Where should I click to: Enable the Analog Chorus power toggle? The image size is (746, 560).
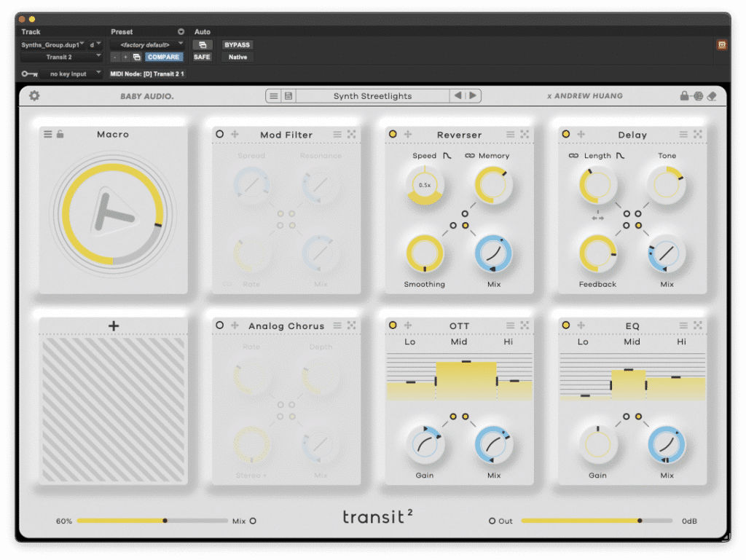(220, 326)
